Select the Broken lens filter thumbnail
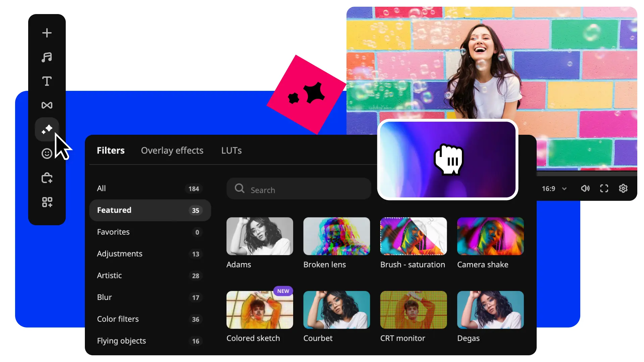 (336, 236)
